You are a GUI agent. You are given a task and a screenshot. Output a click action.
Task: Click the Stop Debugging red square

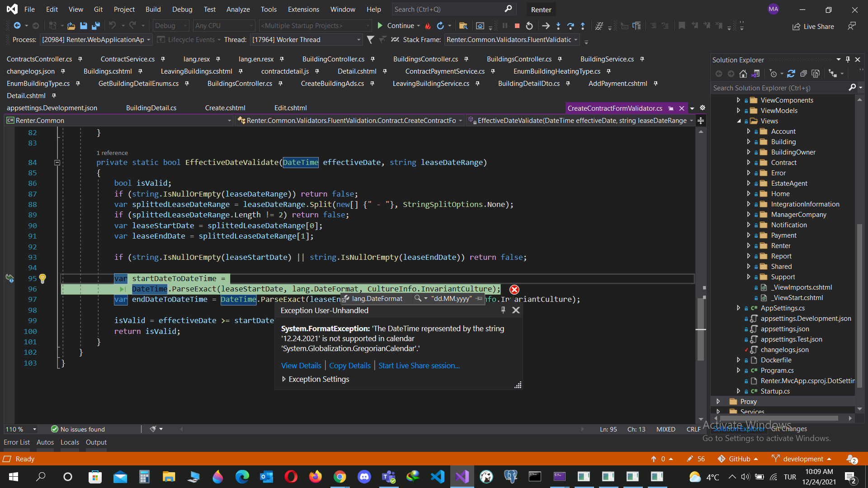point(517,26)
